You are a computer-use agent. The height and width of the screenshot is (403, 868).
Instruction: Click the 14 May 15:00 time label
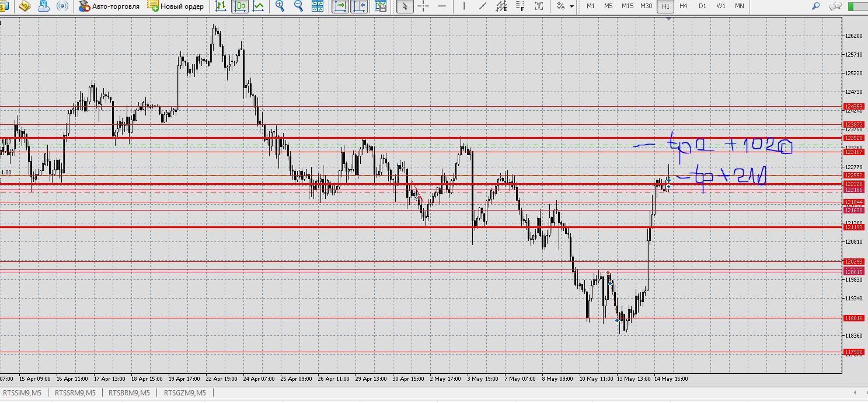[x=671, y=379]
